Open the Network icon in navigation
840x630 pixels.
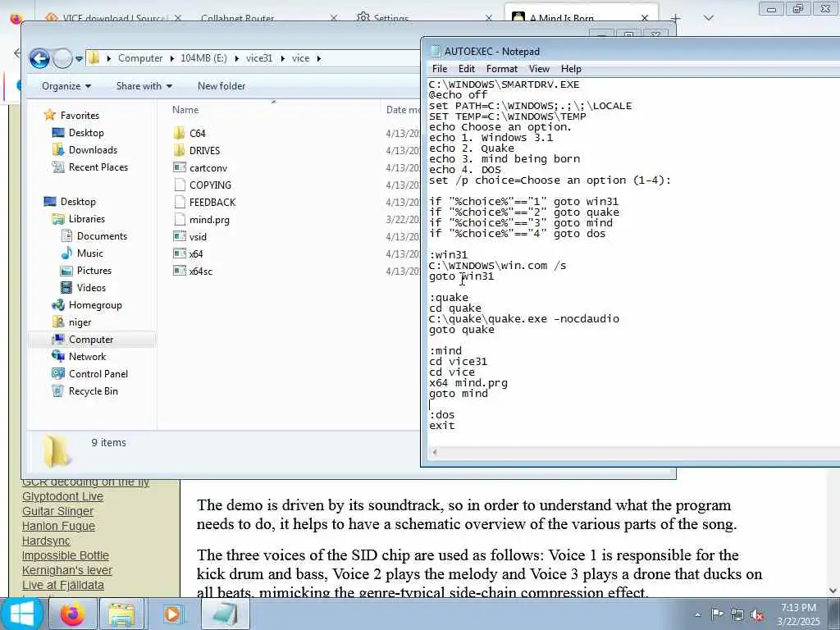[x=58, y=356]
